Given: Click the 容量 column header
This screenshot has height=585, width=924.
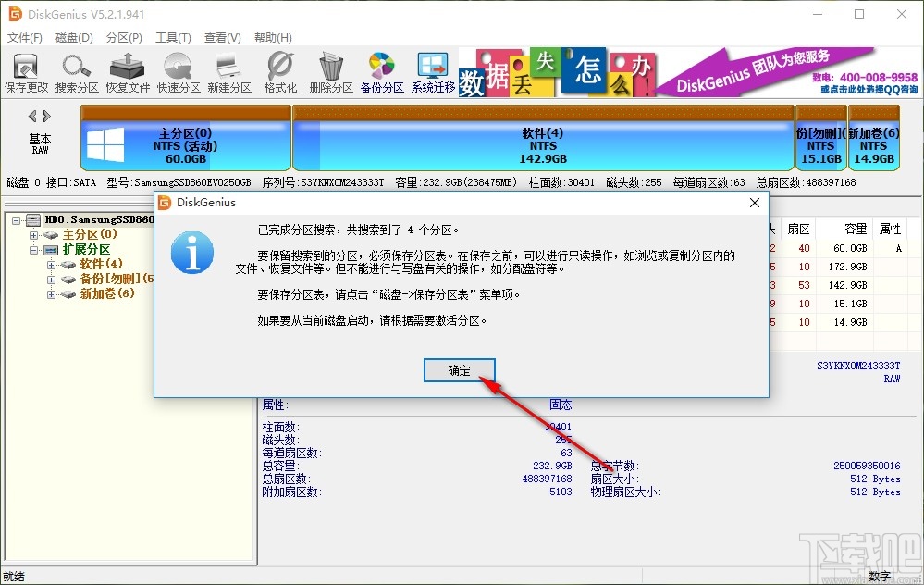Looking at the screenshot, I should click(855, 229).
